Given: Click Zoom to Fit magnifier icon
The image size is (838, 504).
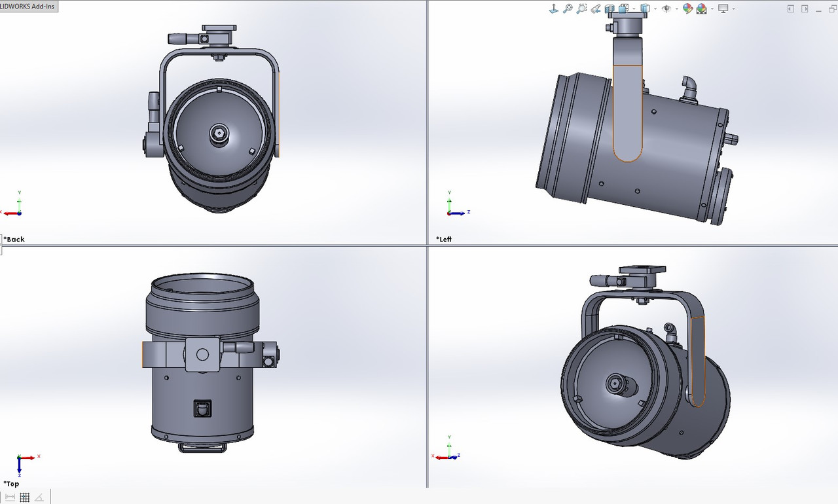Looking at the screenshot, I should tap(568, 9).
